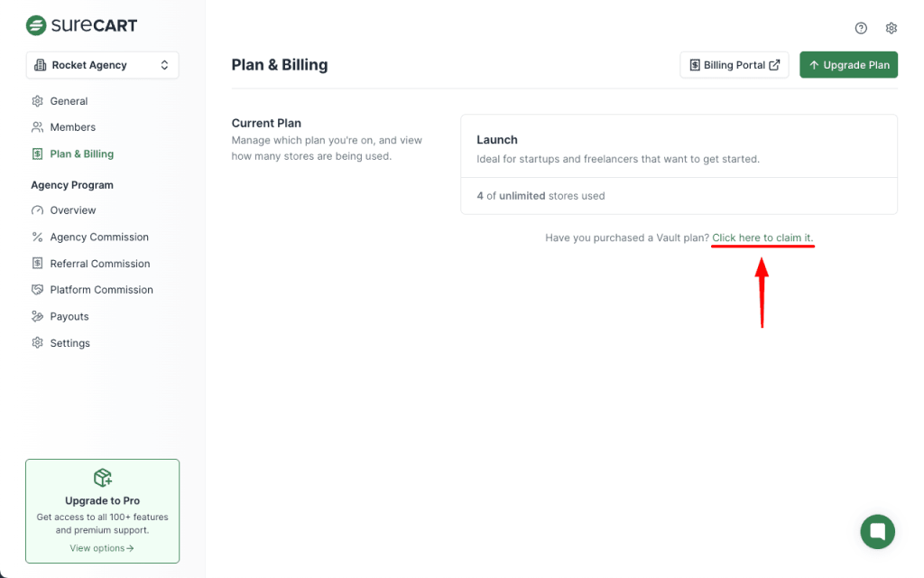Screen dimensions: 924x578
Task: Expand the Rocket Agency account switcher
Action: pos(102,65)
